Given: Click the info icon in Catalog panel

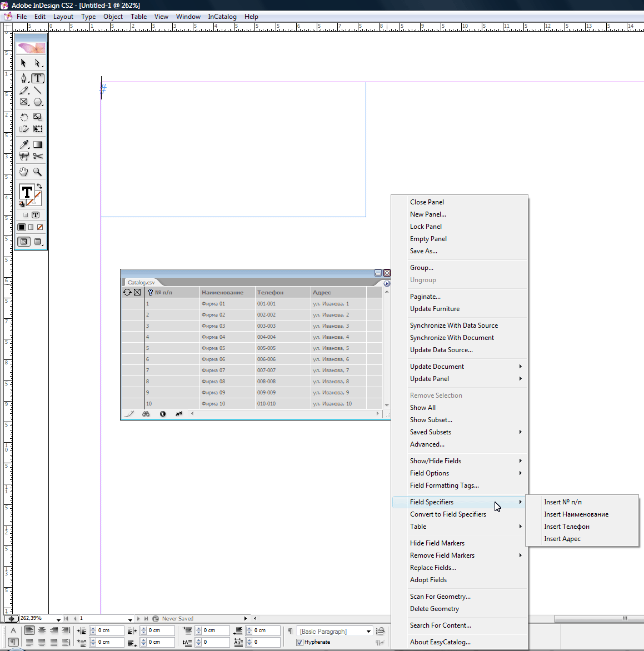Looking at the screenshot, I should pyautogui.click(x=163, y=414).
